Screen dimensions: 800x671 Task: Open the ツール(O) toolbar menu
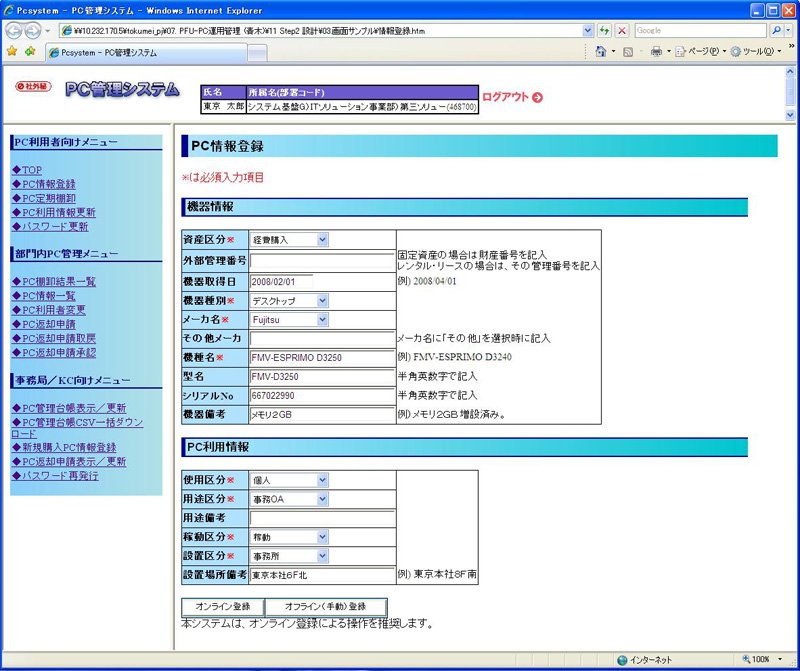(x=756, y=52)
